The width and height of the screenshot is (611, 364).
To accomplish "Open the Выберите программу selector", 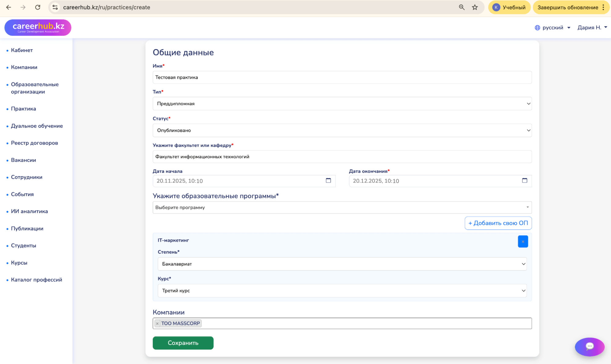I will tap(342, 207).
